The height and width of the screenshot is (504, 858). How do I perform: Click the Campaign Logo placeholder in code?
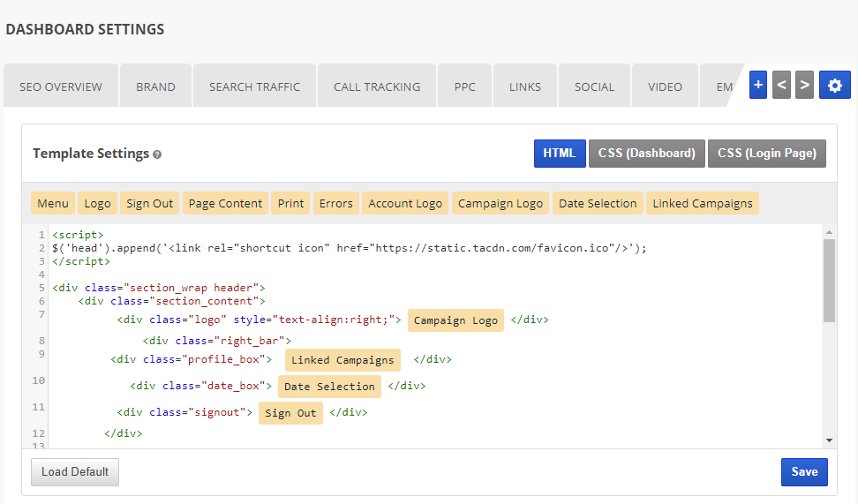point(455,320)
